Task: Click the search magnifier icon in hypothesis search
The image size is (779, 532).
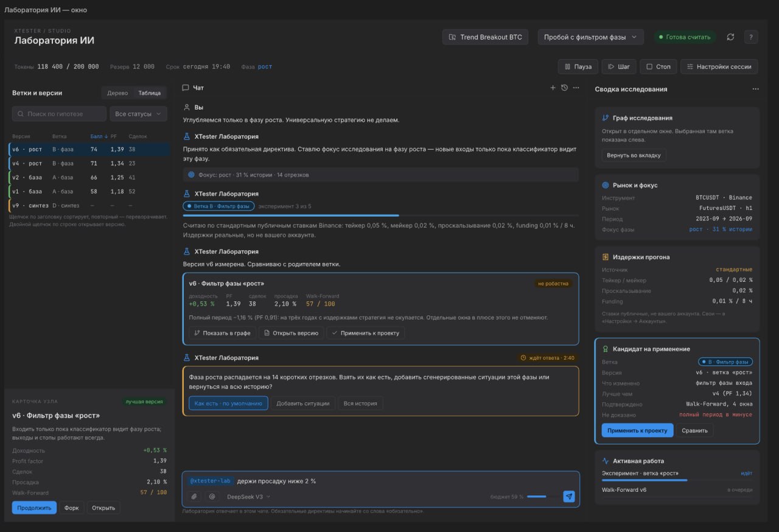Action: tap(21, 114)
